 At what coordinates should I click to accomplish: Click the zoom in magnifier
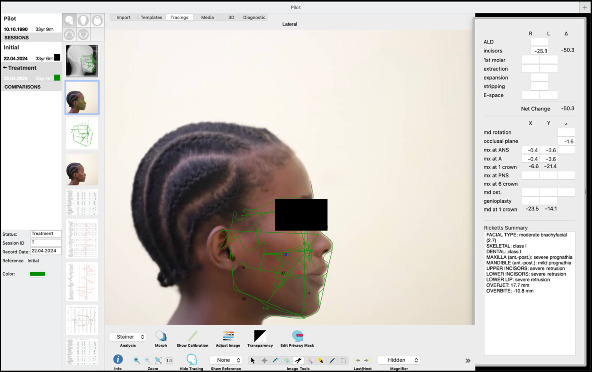click(x=137, y=360)
